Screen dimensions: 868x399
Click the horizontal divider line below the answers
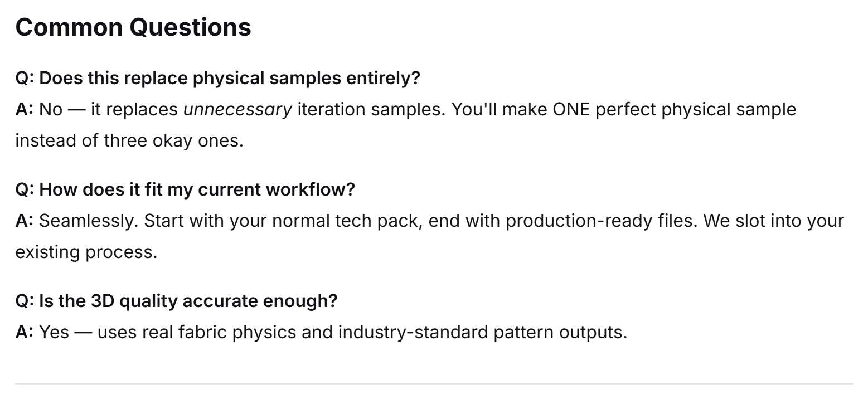tap(434, 384)
